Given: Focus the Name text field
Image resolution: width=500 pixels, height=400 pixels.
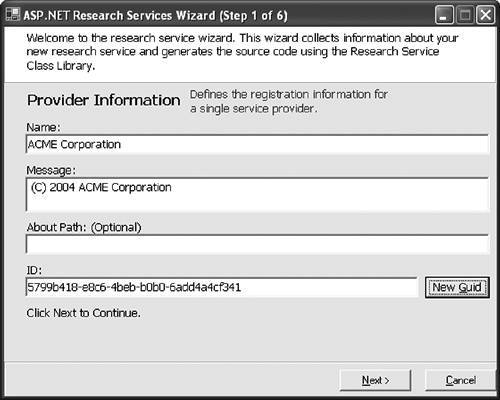Looking at the screenshot, I should point(257,144).
